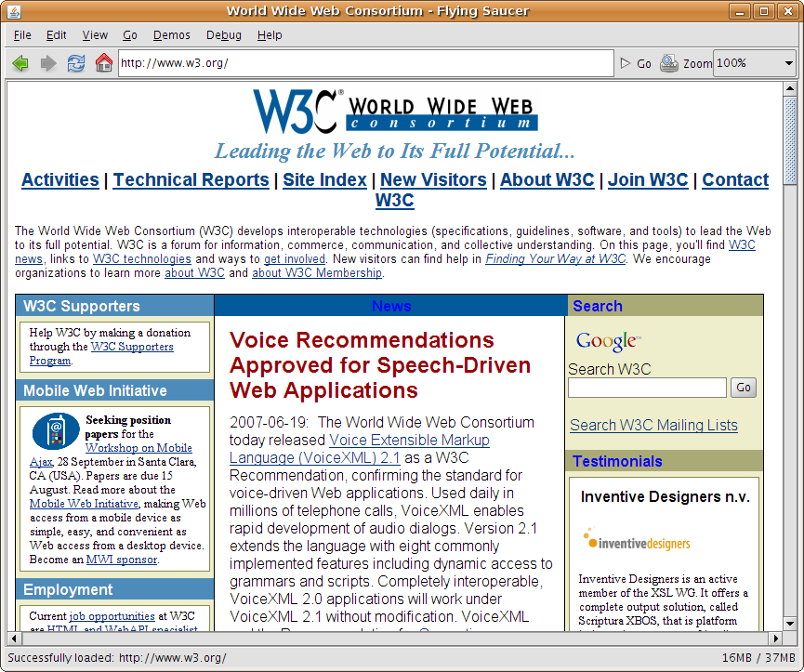This screenshot has width=804, height=672.
Task: Open the Demos menu
Action: 171,35
